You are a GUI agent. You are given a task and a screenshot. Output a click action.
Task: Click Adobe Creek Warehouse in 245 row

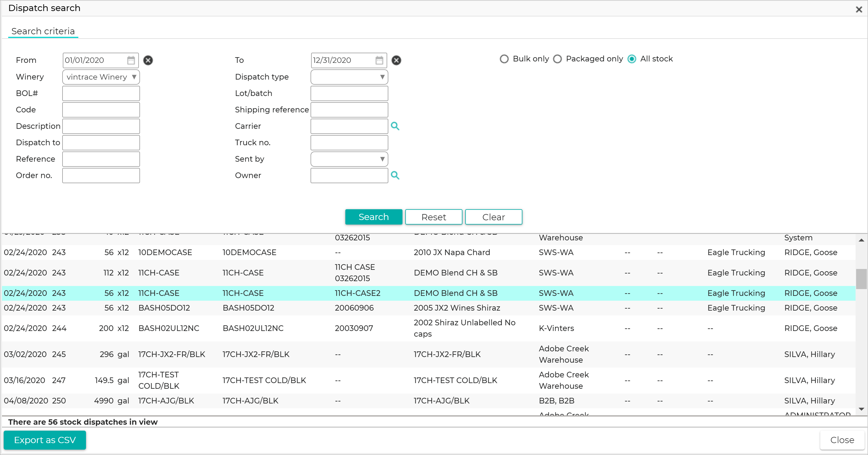pyautogui.click(x=564, y=354)
